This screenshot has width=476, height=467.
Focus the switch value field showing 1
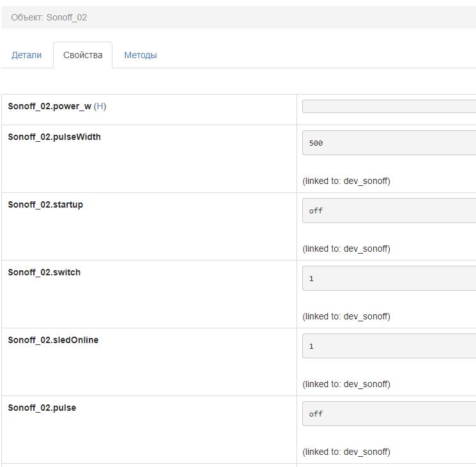388,279
